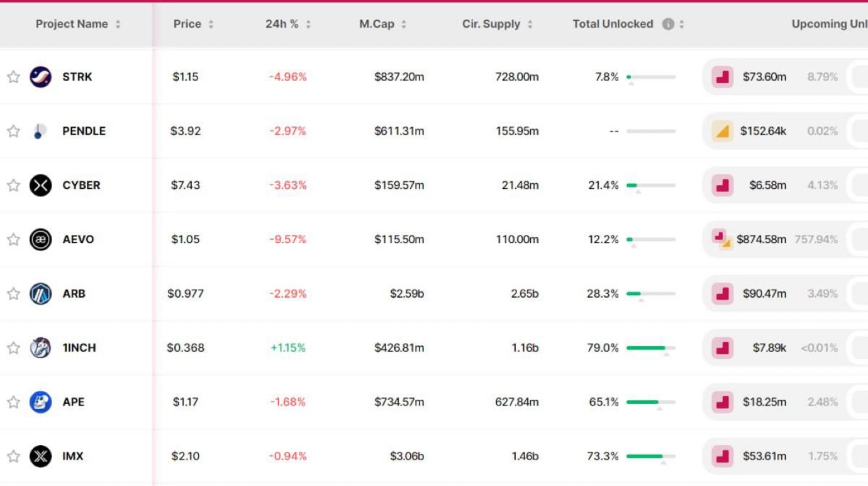Favorite STRK with the star toggle
The width and height of the screenshot is (868, 486).
(x=13, y=77)
